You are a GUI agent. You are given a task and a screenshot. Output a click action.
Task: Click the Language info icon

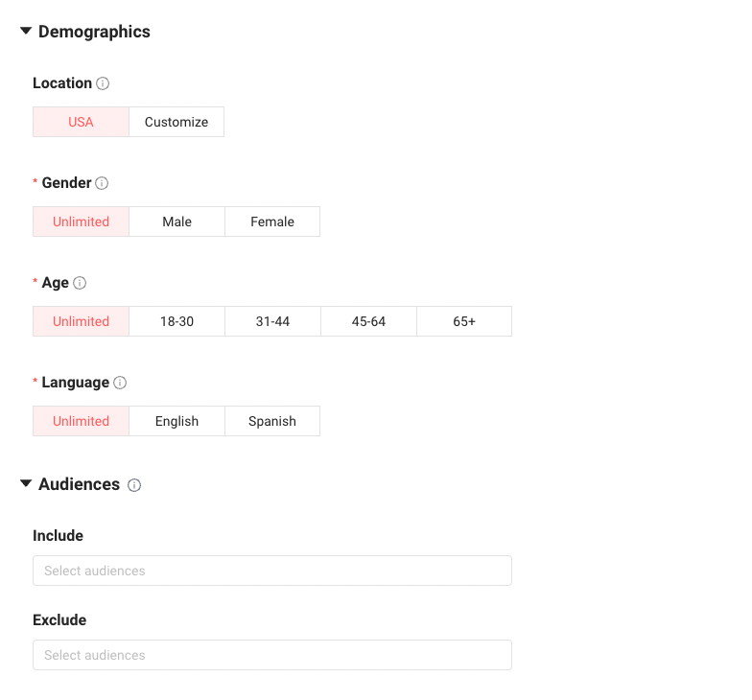pyautogui.click(x=120, y=383)
